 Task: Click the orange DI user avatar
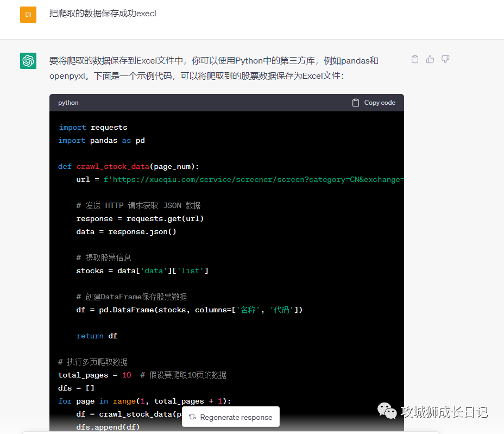point(28,14)
